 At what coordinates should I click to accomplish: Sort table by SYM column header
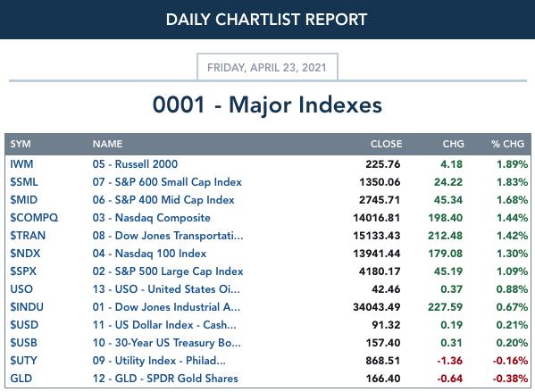(x=21, y=144)
